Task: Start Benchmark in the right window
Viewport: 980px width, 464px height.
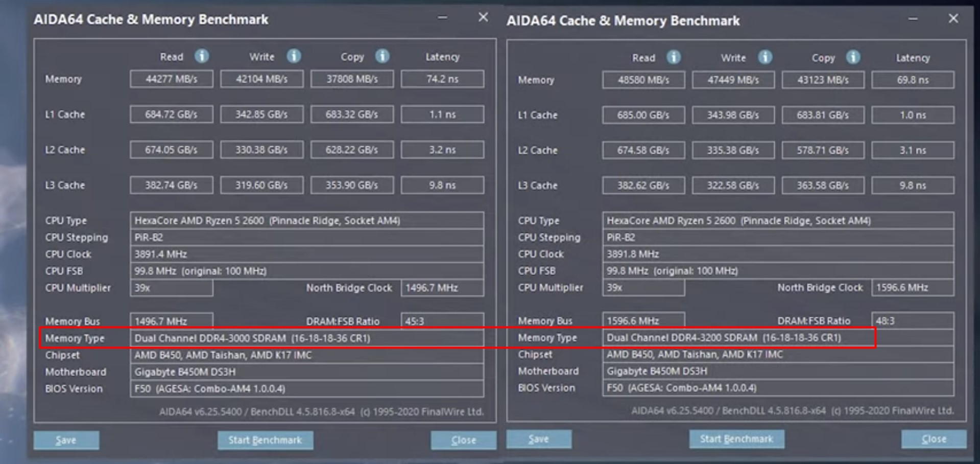Action: (x=736, y=439)
